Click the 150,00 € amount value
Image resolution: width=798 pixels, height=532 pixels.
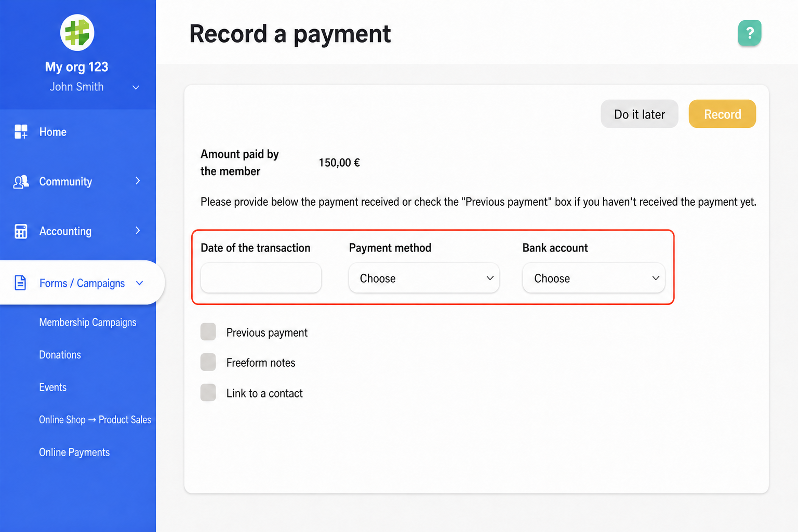339,163
